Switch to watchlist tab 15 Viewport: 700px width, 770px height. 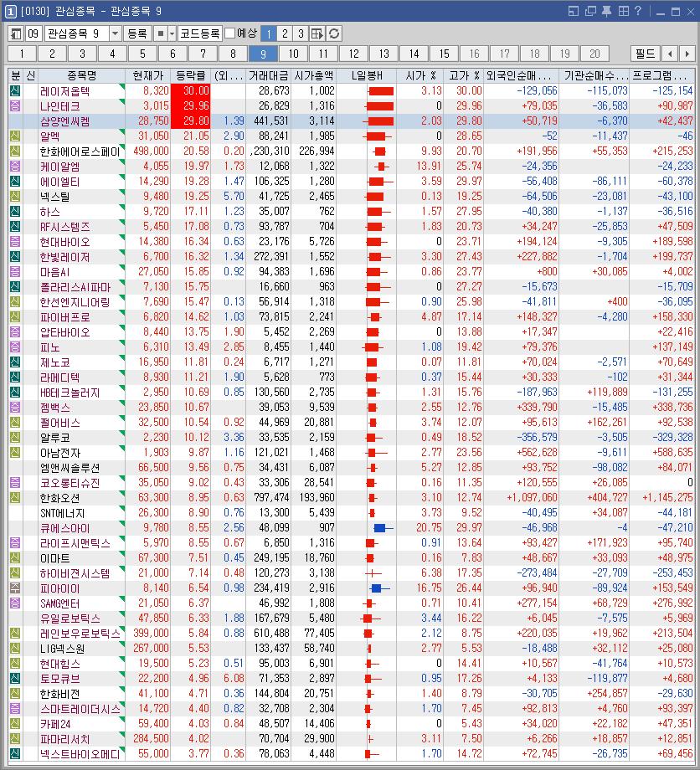coord(444,54)
